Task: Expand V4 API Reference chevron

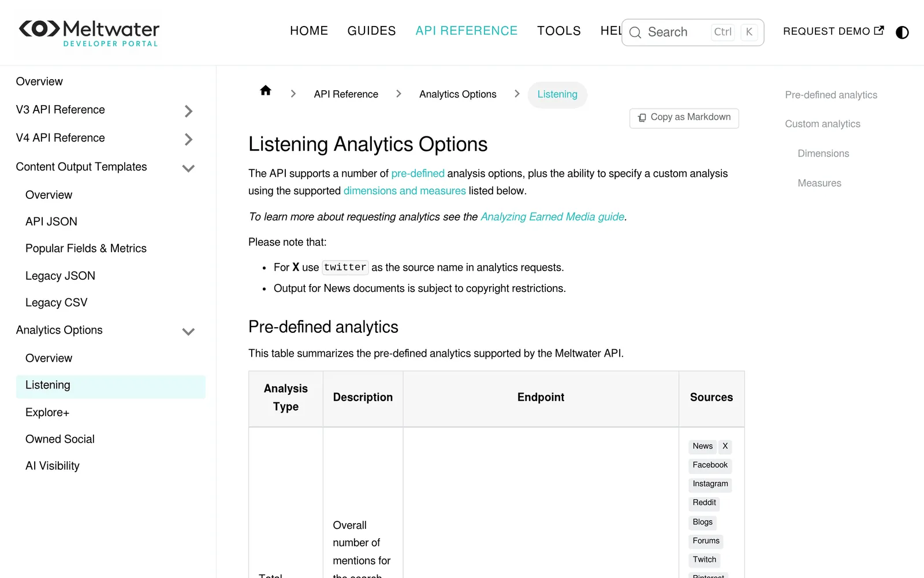Action: pyautogui.click(x=188, y=139)
